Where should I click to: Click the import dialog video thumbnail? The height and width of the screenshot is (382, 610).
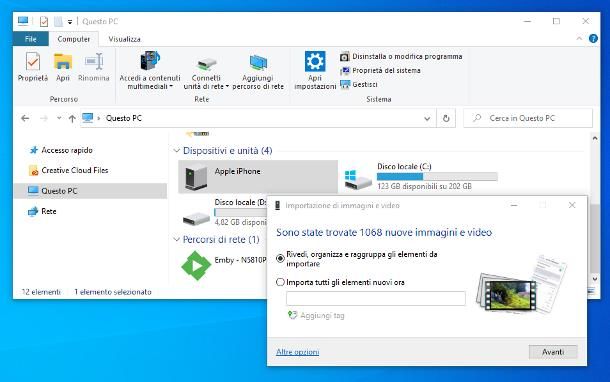point(510,295)
